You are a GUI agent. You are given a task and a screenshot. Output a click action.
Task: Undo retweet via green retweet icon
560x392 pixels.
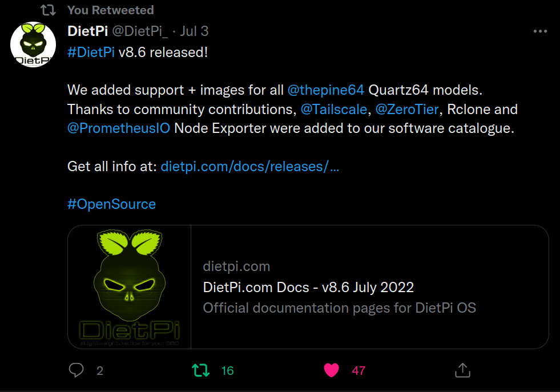pos(201,370)
